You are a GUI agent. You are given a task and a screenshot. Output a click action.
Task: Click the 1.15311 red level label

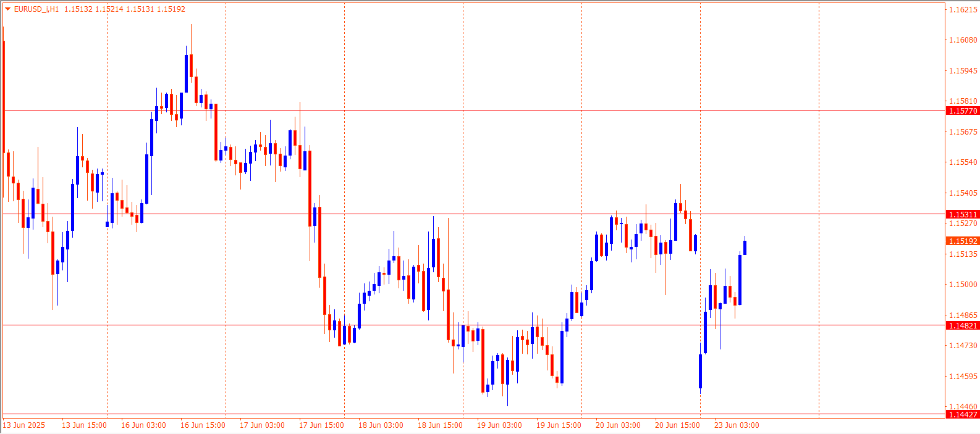coord(963,214)
